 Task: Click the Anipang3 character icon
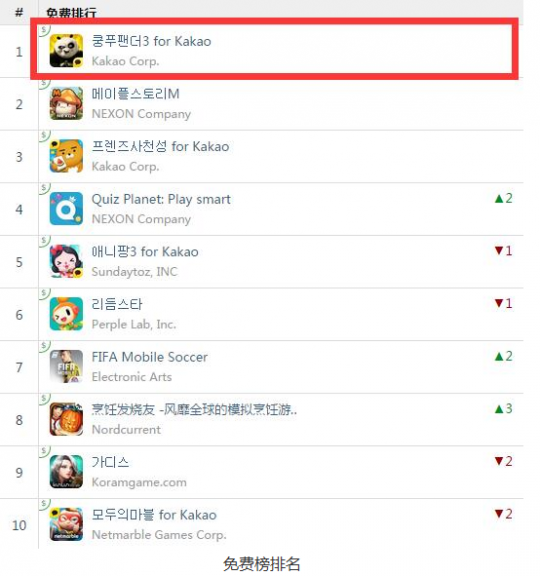(66, 261)
